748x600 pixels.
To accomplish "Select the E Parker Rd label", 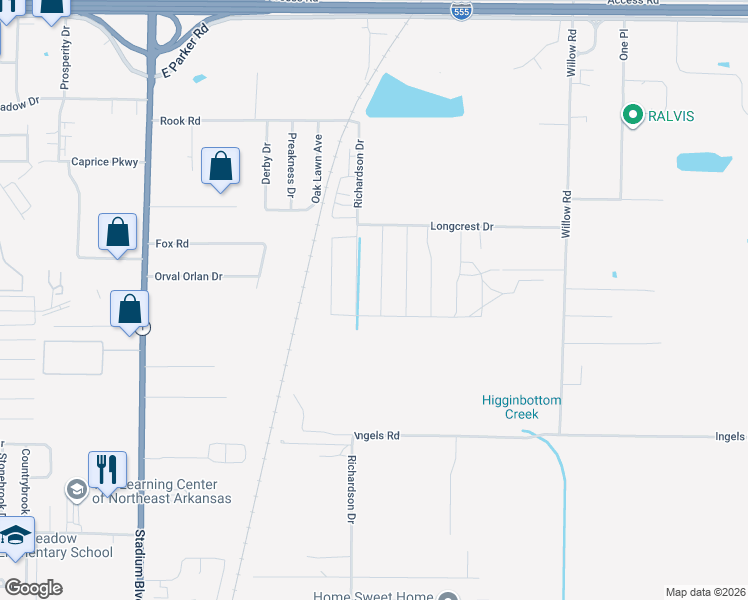I will click(x=186, y=51).
